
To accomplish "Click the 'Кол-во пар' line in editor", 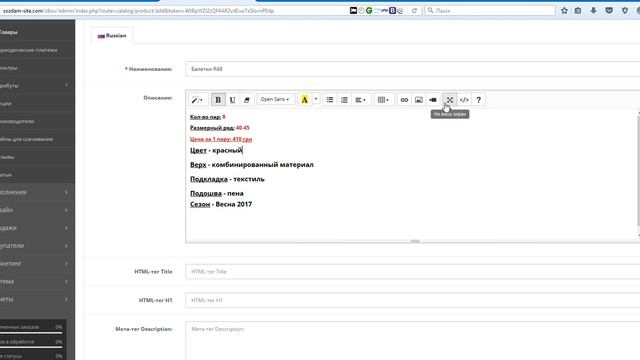I will click(208, 117).
